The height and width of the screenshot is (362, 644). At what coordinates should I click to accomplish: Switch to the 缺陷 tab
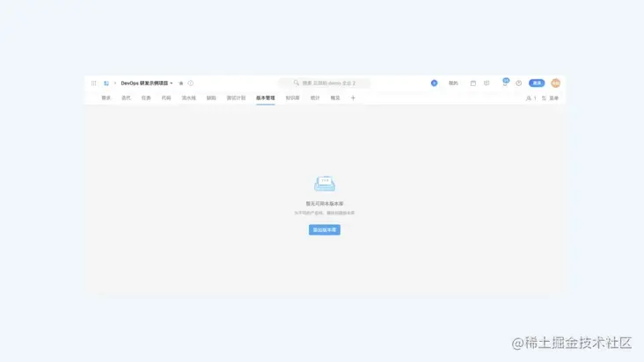pos(211,98)
